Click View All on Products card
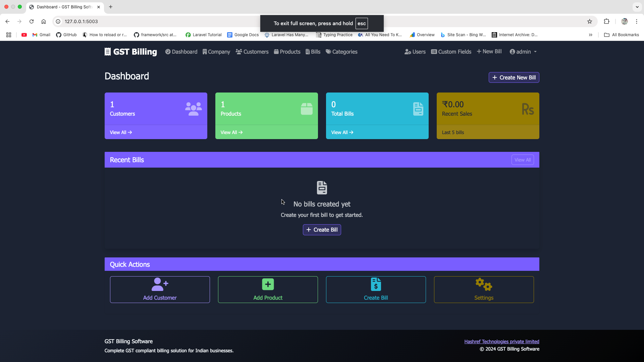This screenshot has height=362, width=644. coord(231,132)
